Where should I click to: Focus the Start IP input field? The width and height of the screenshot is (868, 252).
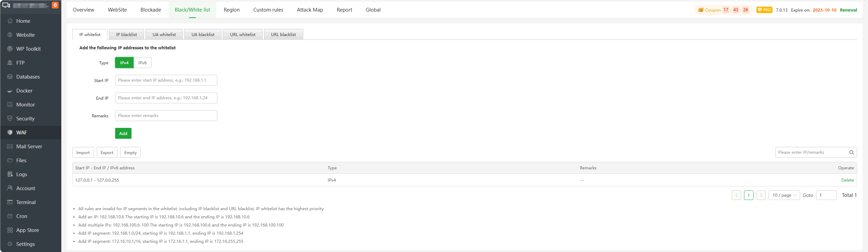click(x=166, y=80)
